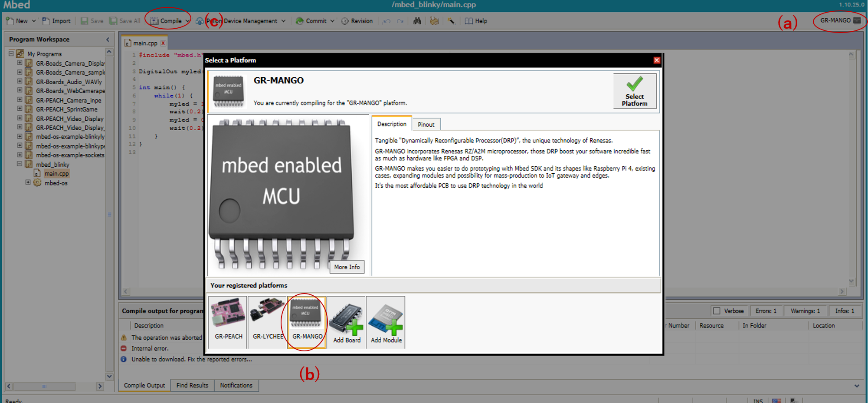Click the GR-MANGO platform selector at top right

(x=840, y=20)
